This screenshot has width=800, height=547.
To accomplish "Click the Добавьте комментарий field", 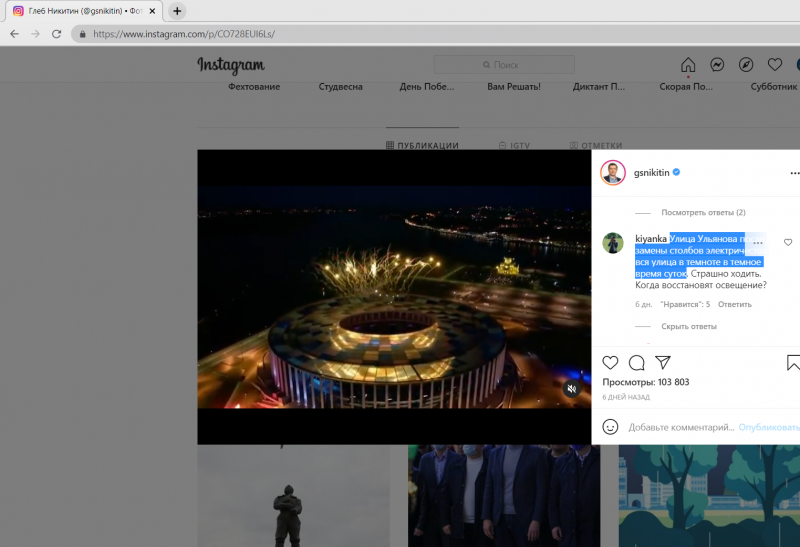I will tap(681, 427).
